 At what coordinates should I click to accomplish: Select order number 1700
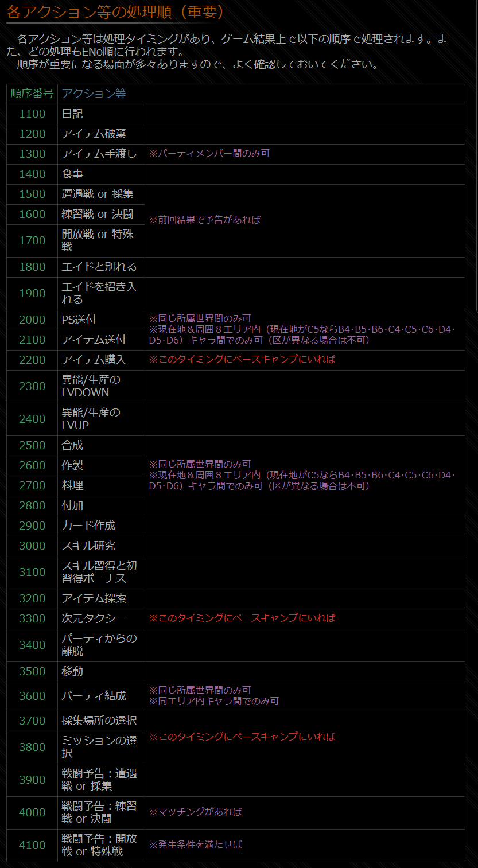[32, 241]
